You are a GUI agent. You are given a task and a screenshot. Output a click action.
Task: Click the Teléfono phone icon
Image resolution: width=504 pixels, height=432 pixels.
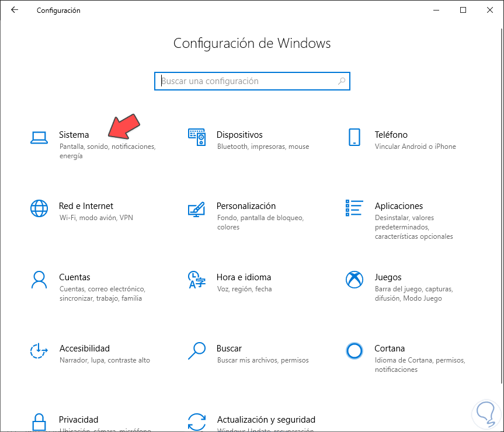354,137
